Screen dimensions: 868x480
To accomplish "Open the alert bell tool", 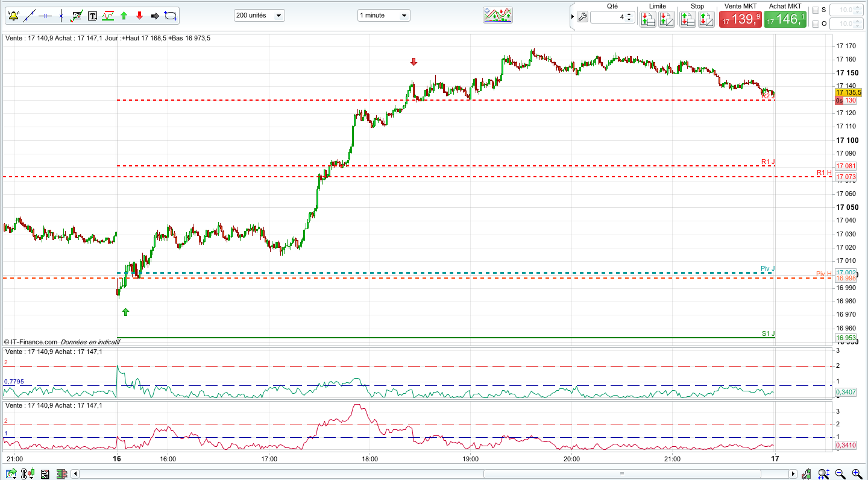I will click(x=13, y=16).
